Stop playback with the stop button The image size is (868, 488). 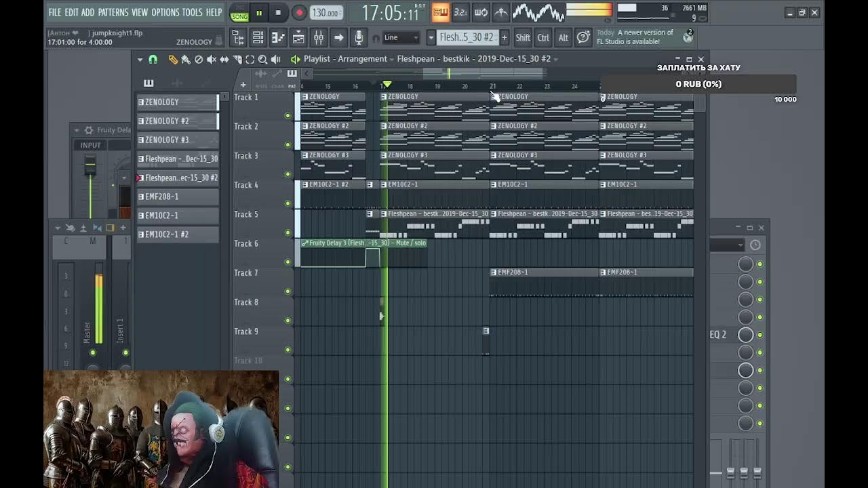click(x=278, y=12)
